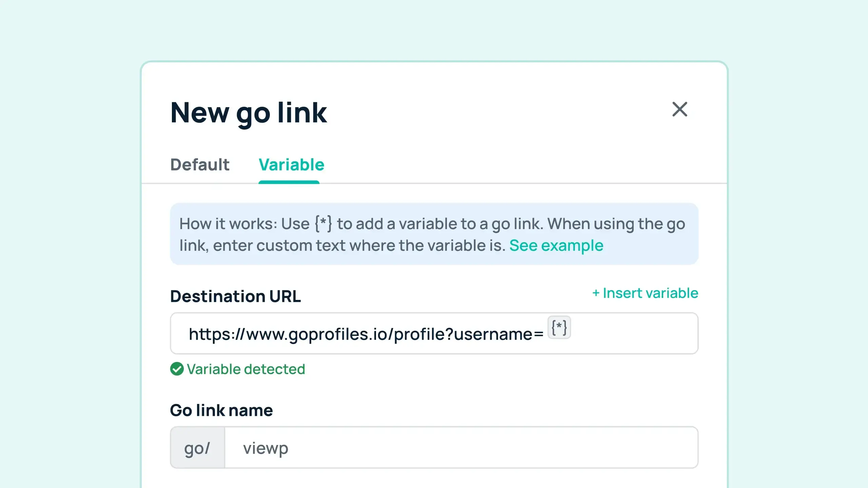Viewport: 868px width, 488px height.
Task: Click the Variable detected status text
Action: pos(246,369)
